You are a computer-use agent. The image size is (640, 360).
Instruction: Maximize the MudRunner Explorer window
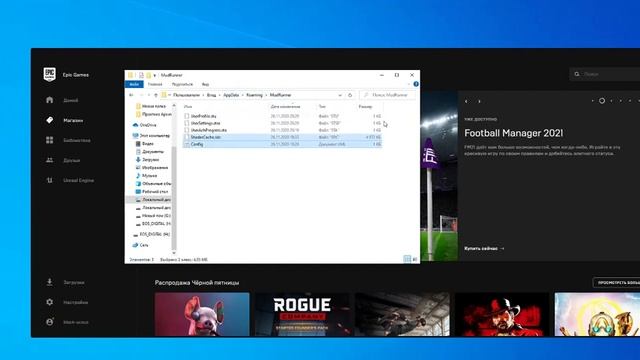click(396, 75)
